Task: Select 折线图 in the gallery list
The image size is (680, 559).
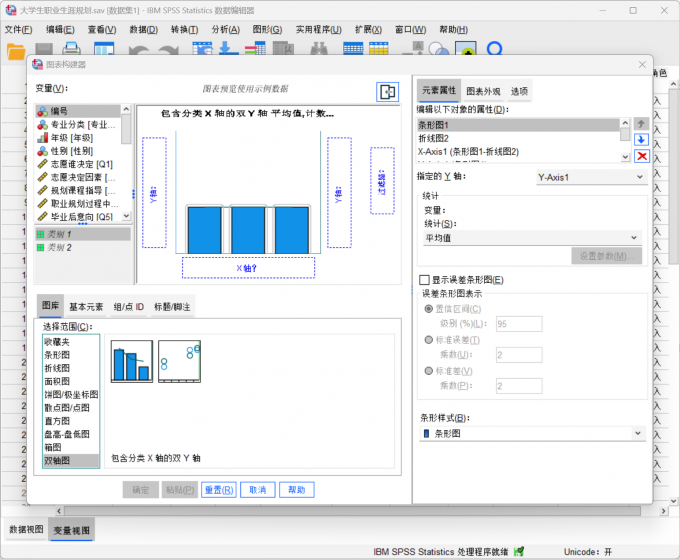Action: click(57, 368)
